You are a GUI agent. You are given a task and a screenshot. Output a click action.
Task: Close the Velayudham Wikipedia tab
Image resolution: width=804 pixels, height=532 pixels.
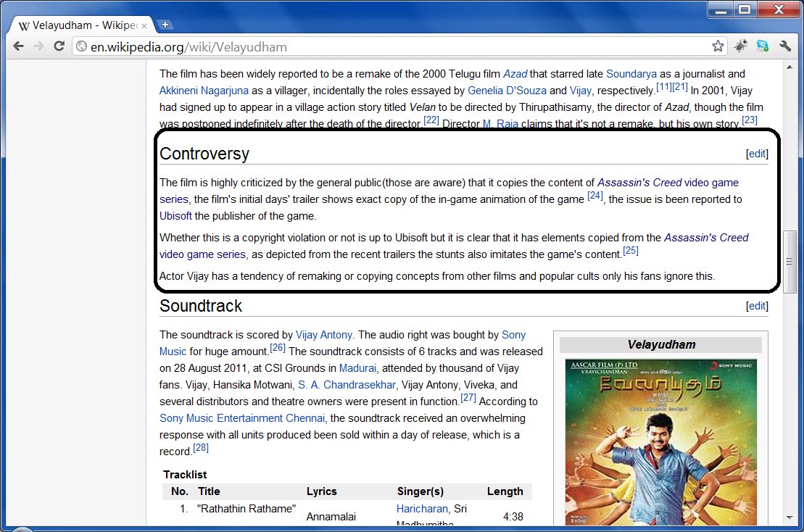[144, 25]
